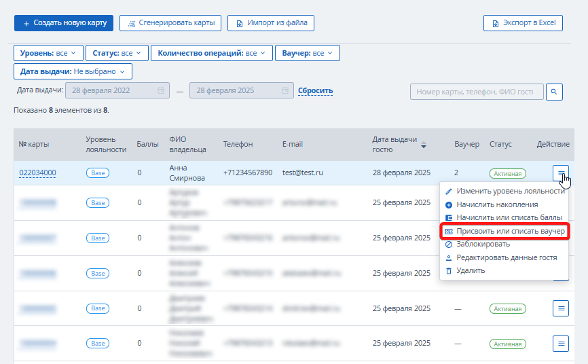Click the Сбросить link
This screenshot has height=364, width=588.
pyautogui.click(x=315, y=91)
